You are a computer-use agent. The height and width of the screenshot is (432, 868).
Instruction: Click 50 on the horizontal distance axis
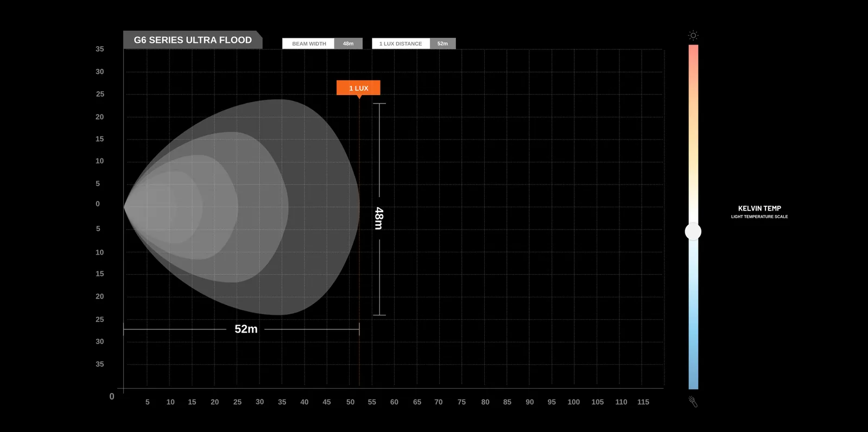click(350, 402)
